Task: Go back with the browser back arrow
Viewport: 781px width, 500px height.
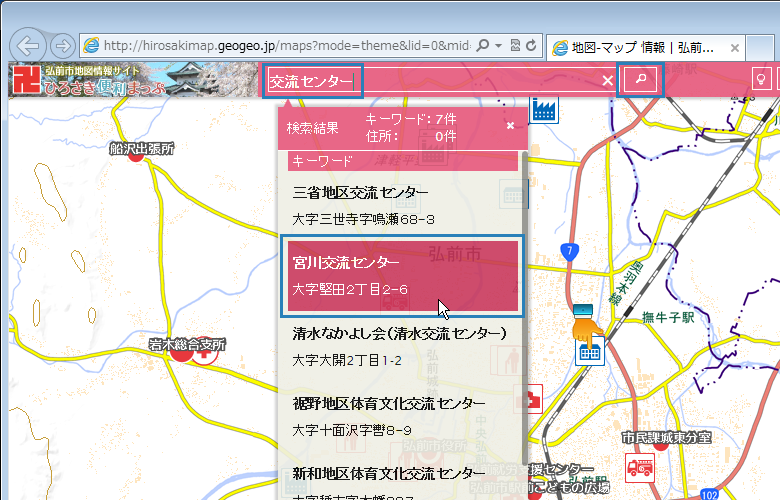Action: pos(28,46)
